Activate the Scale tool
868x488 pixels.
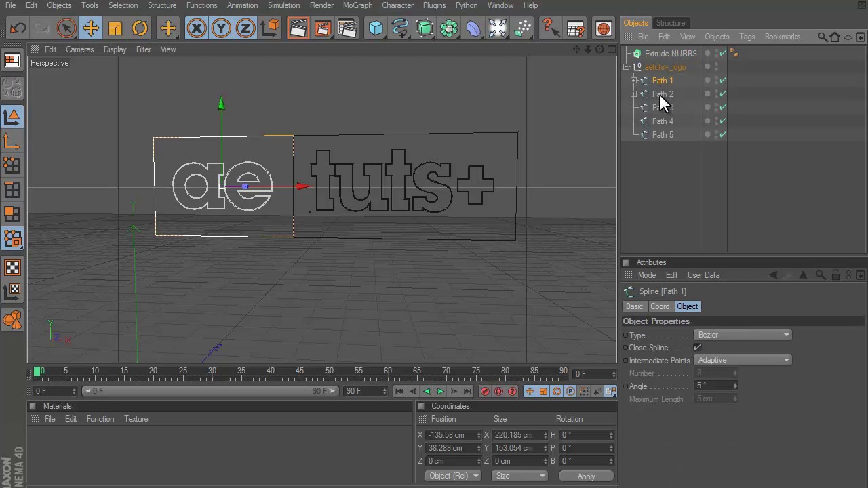[115, 28]
